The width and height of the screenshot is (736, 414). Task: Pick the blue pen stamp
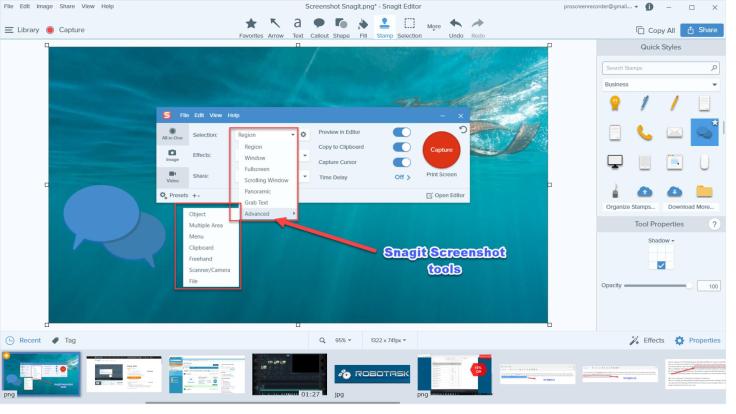click(x=645, y=103)
